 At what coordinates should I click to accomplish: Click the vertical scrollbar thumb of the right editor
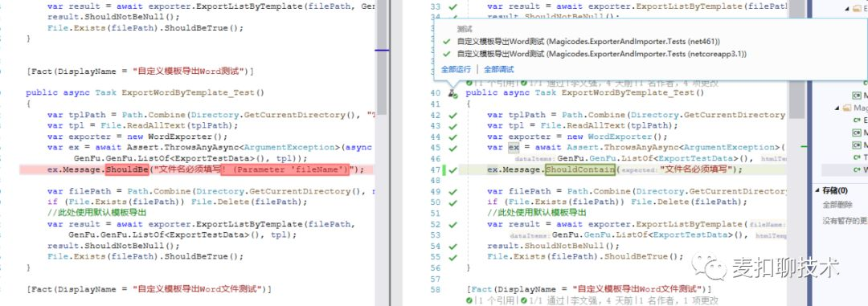796,59
